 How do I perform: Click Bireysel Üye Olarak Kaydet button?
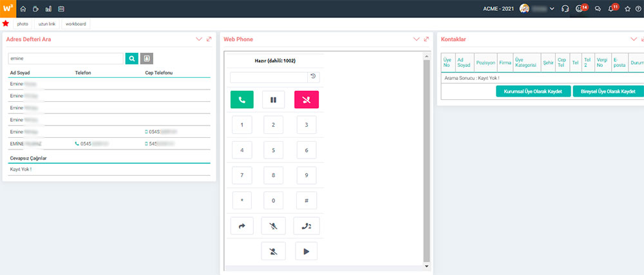608,91
